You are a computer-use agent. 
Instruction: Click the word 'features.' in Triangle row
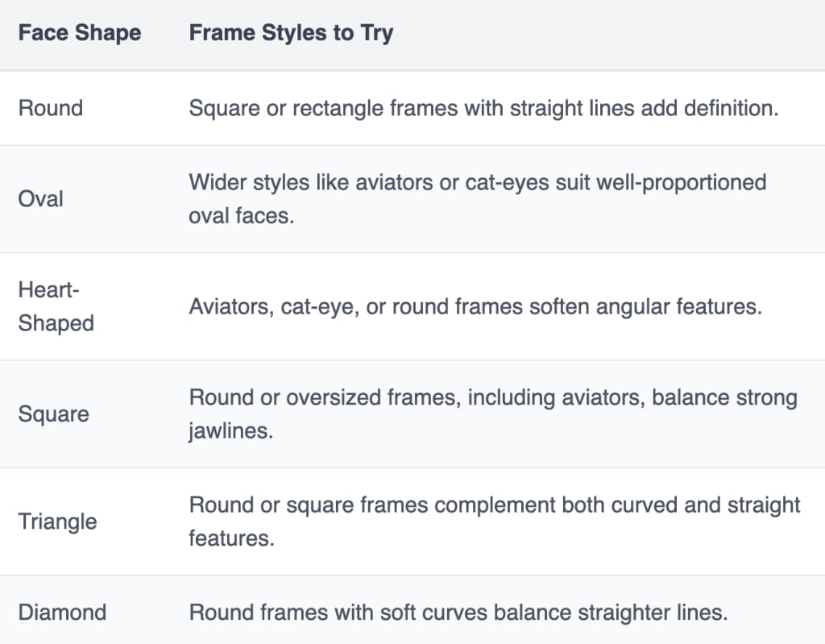coord(231,538)
